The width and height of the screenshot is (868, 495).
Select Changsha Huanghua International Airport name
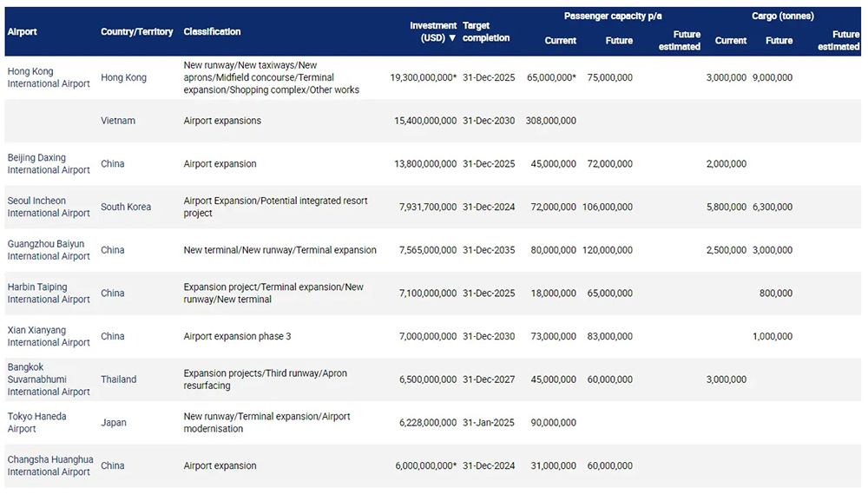click(50, 465)
